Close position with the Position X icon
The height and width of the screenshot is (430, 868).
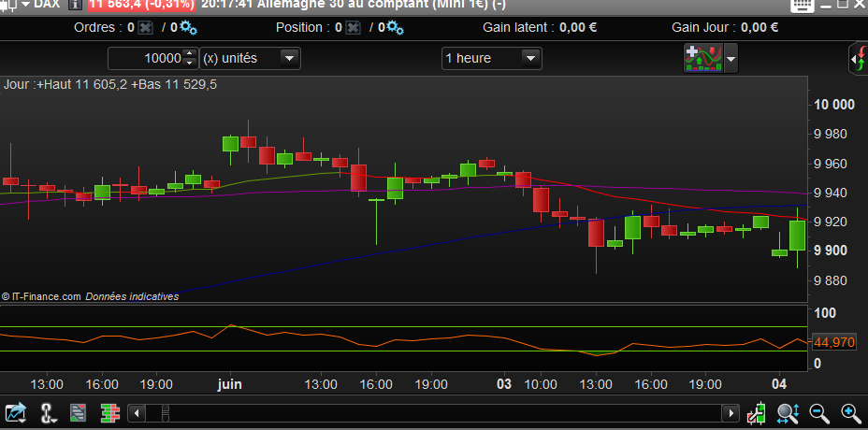[x=354, y=28]
